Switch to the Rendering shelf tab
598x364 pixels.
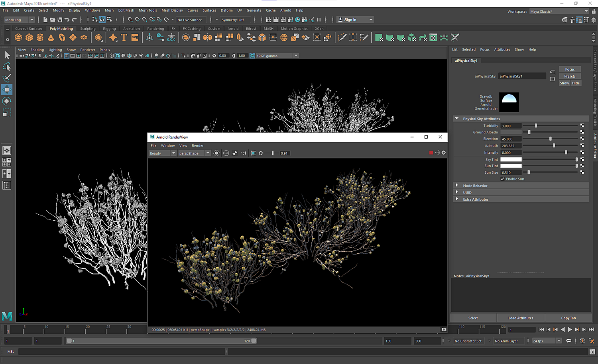point(155,29)
